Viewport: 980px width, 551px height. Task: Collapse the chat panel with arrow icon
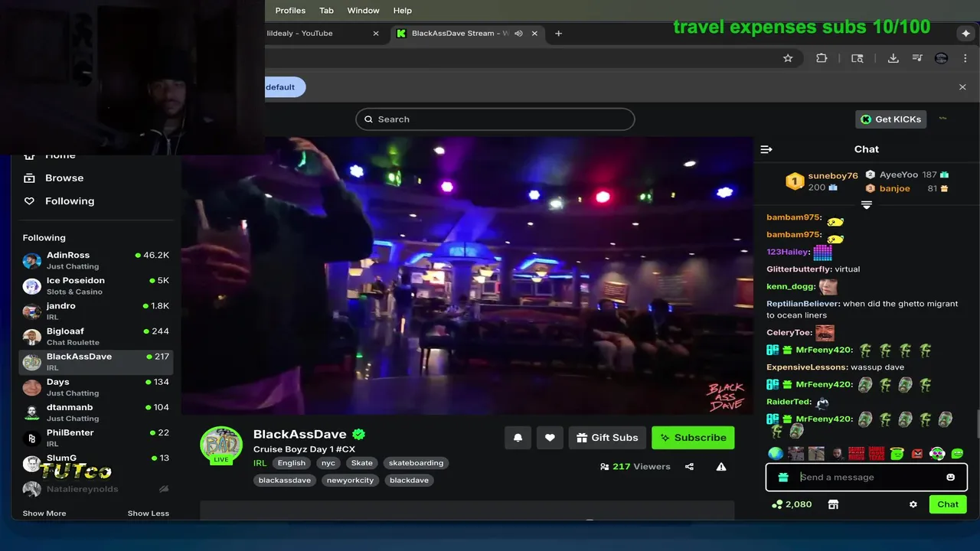tap(766, 149)
